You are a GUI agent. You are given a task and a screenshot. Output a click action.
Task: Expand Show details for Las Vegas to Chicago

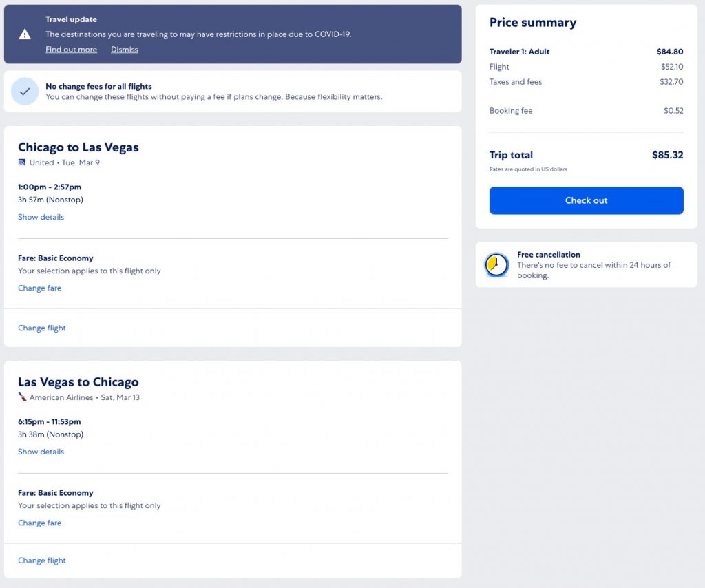(x=41, y=452)
